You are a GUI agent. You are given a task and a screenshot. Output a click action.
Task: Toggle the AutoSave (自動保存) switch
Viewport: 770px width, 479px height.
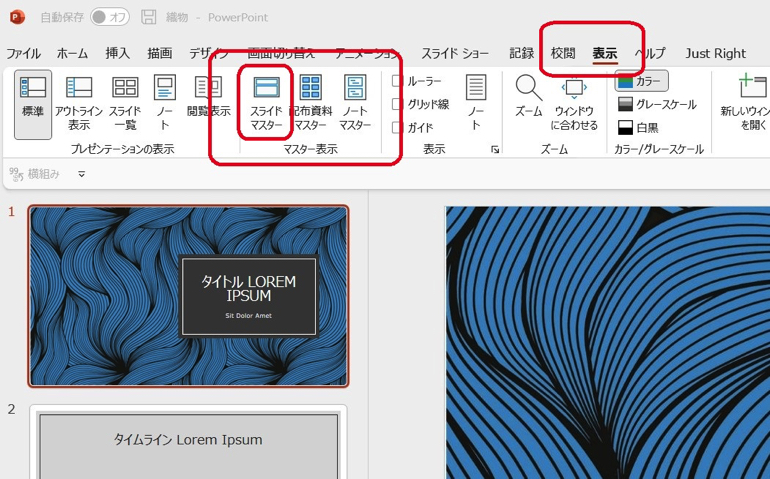point(110,17)
